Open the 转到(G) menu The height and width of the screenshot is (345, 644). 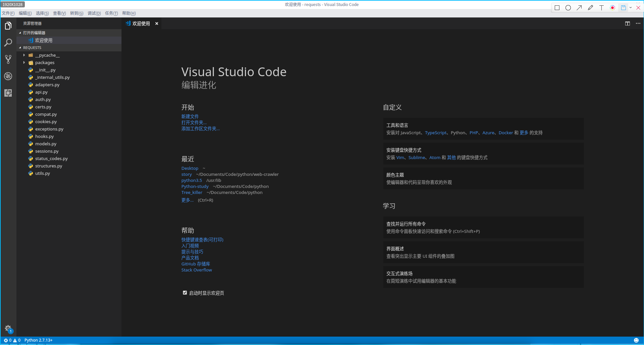pyautogui.click(x=77, y=13)
